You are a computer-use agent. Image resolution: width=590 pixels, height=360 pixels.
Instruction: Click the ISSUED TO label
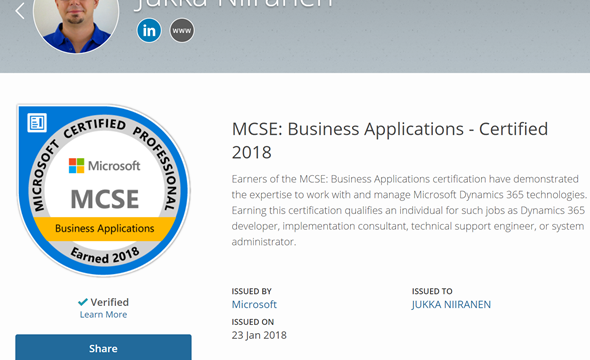pyautogui.click(x=432, y=291)
